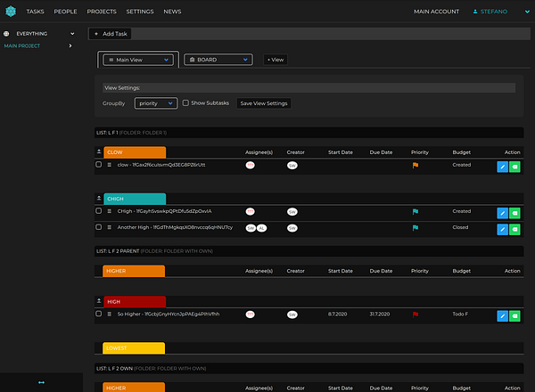The width and height of the screenshot is (535, 392).
Task: Click the 31.7.2020 due date
Action: [380, 314]
